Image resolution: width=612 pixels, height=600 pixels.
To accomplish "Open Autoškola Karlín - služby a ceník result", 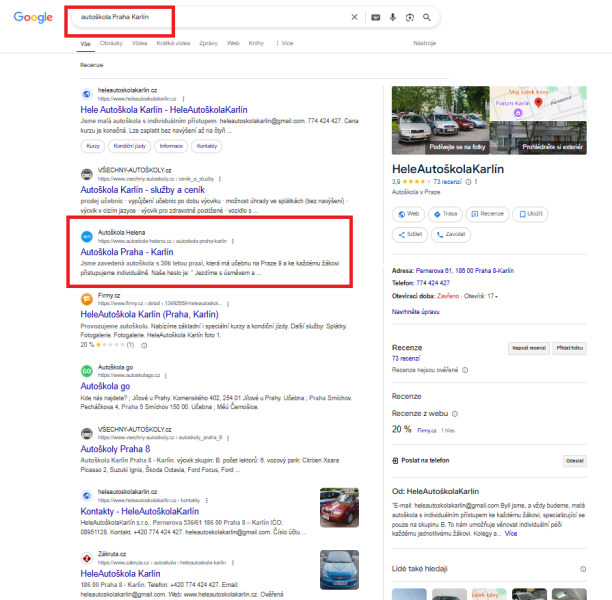I will [142, 190].
